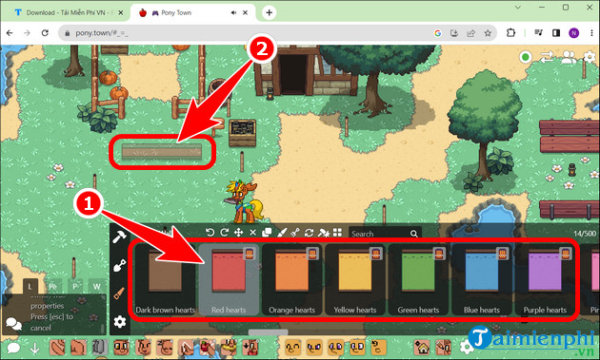
Task: Switch chat to the P tab
Action: 75,287
